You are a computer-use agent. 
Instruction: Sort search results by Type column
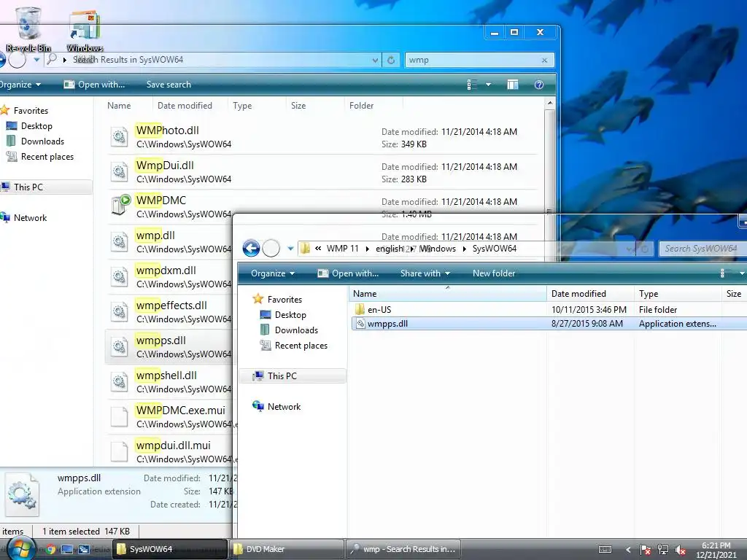(x=242, y=106)
